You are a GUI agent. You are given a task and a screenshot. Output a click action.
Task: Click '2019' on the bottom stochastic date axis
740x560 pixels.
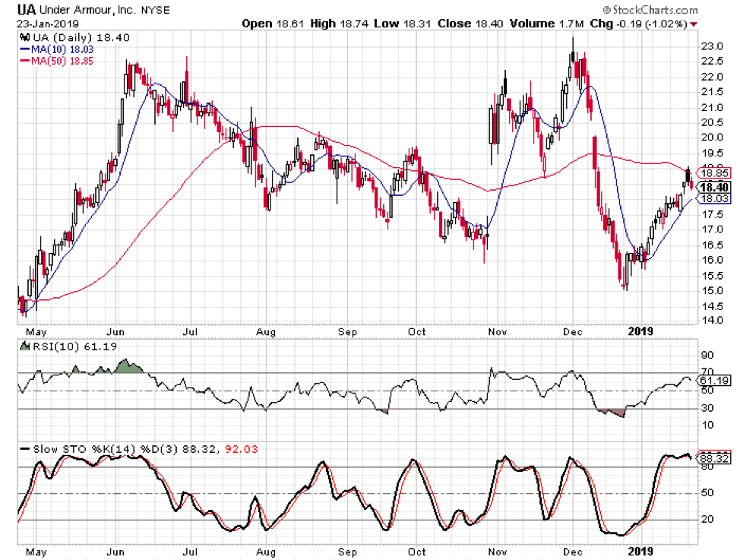pyautogui.click(x=640, y=551)
